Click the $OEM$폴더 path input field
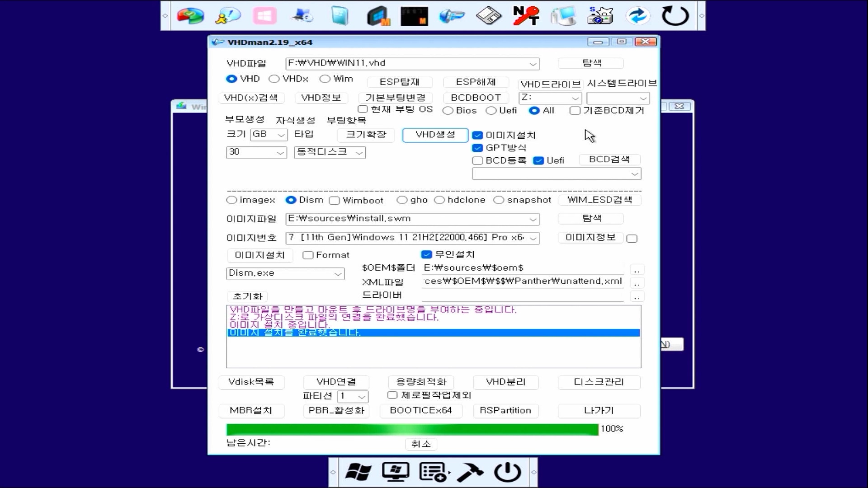The width and height of the screenshot is (868, 488). (523, 268)
